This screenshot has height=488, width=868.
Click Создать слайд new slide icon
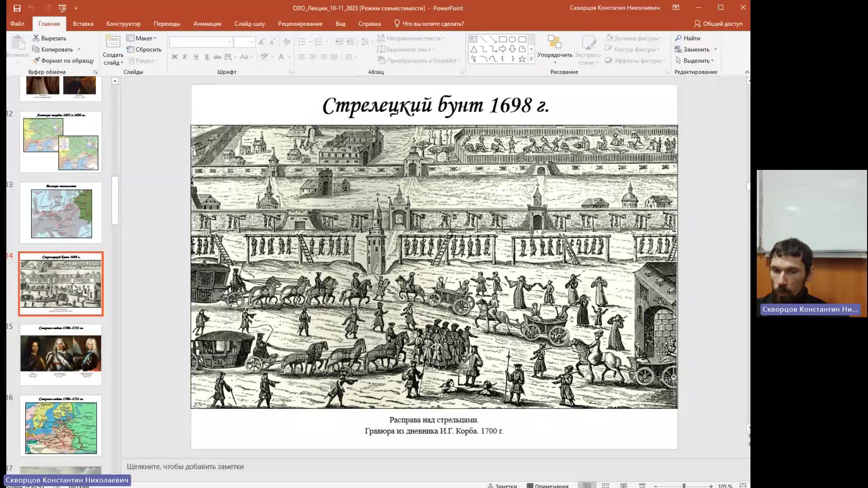[113, 42]
